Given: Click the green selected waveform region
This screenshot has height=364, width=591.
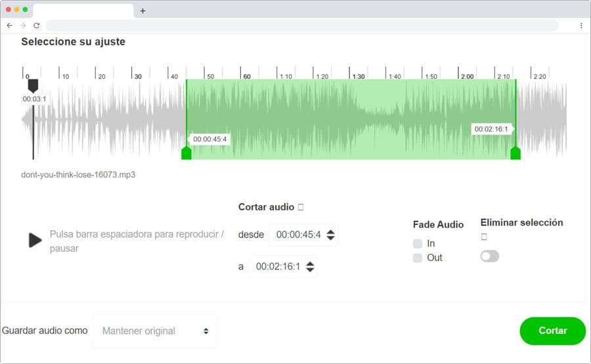Looking at the screenshot, I should 351,119.
